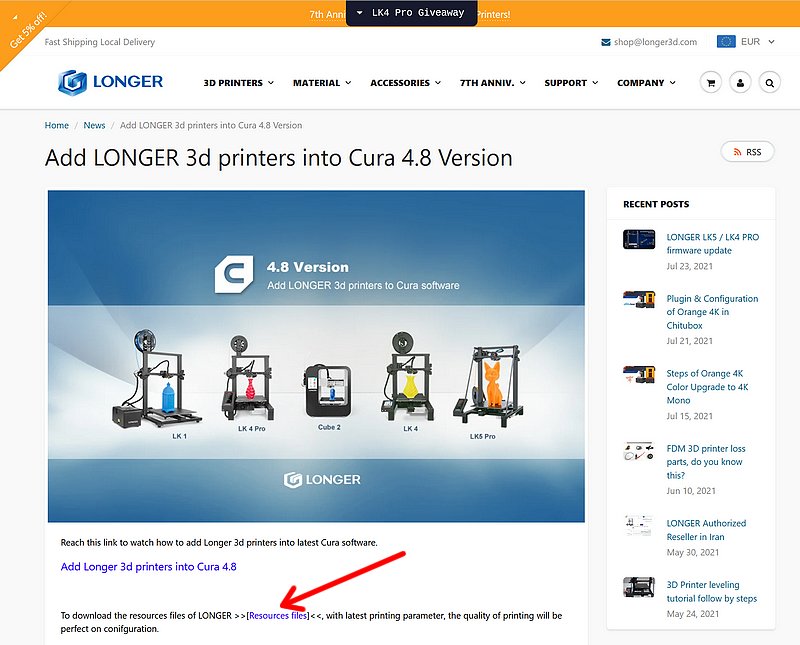800x645 pixels.
Task: Open the EUR currency dropdown
Action: click(758, 41)
